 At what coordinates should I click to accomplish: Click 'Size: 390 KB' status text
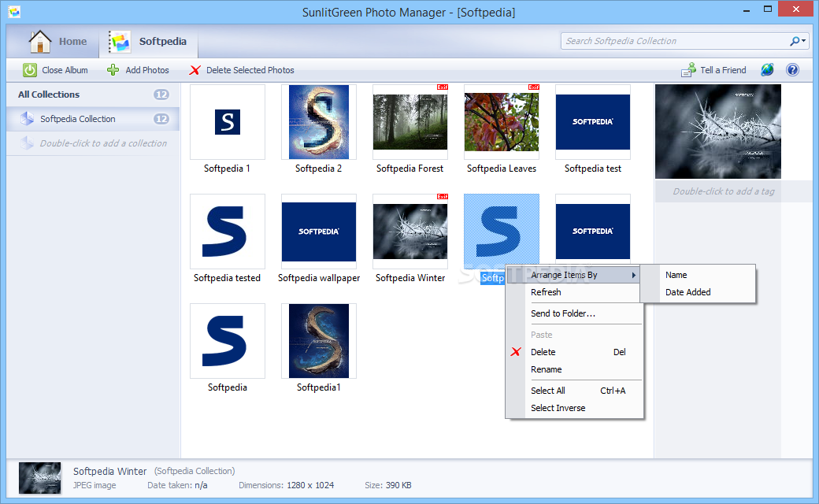tap(388, 485)
